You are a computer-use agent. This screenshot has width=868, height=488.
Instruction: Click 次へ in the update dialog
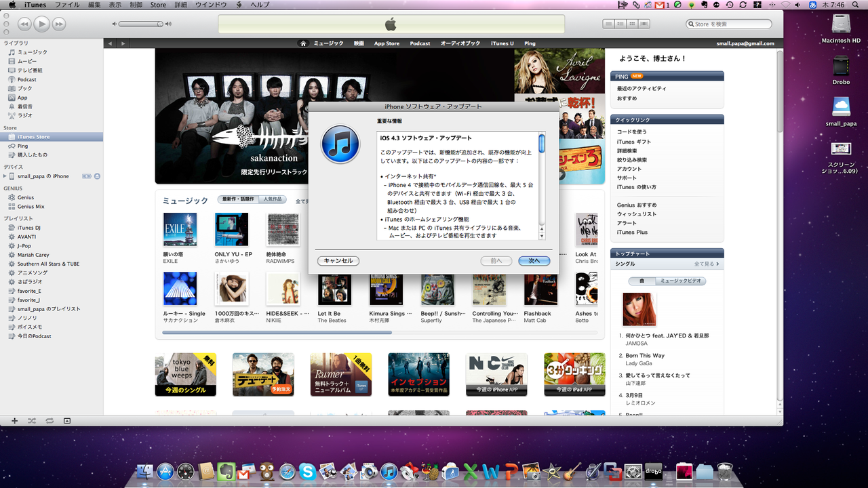534,261
